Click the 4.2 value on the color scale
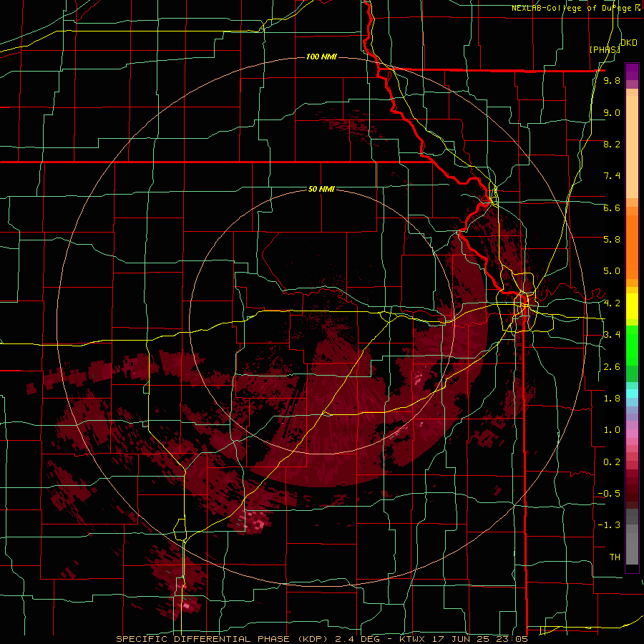This screenshot has height=644, width=644. pyautogui.click(x=612, y=303)
